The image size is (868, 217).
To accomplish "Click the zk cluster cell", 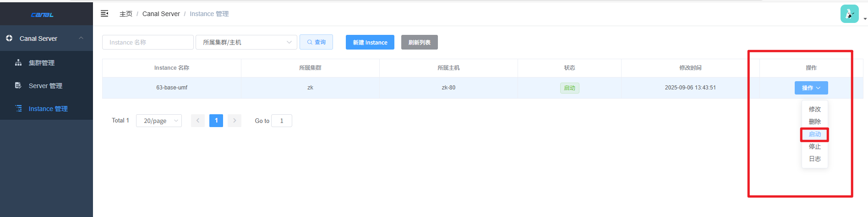I will 310,88.
